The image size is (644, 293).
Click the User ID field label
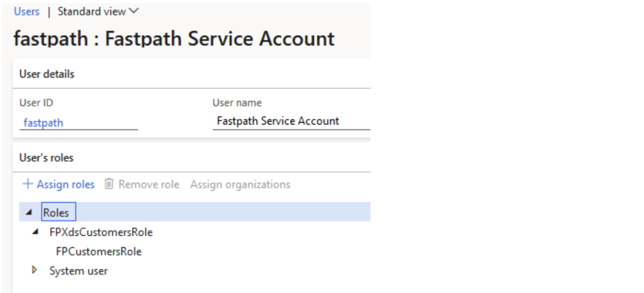point(36,103)
